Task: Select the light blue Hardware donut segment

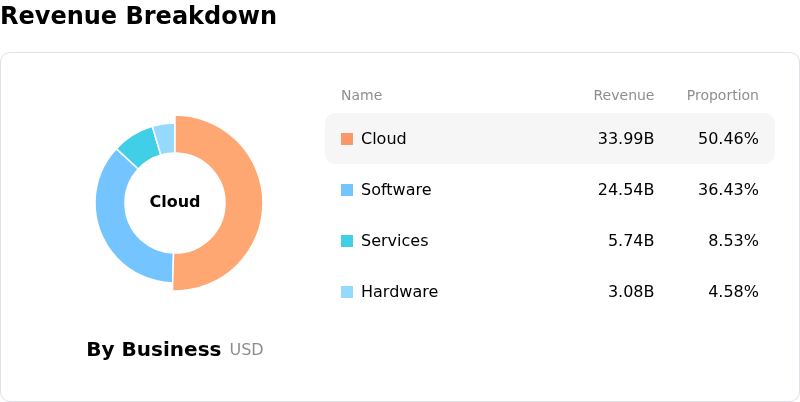Action: point(165,138)
